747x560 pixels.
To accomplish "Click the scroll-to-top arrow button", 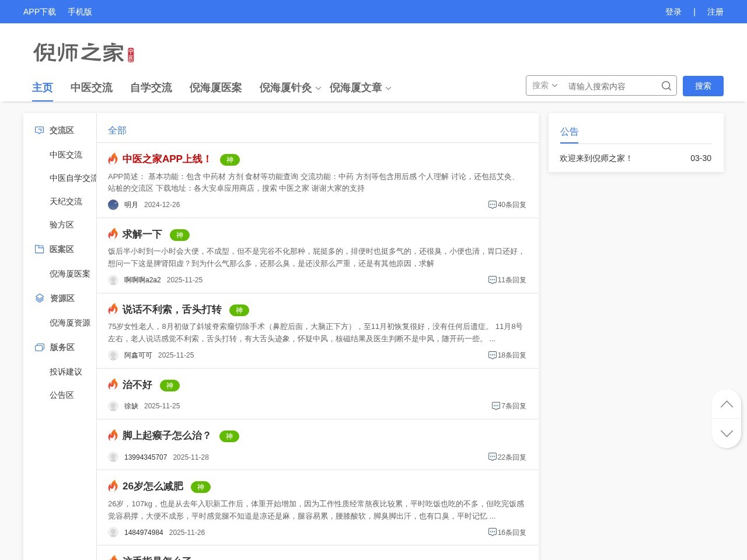I will tap(727, 404).
